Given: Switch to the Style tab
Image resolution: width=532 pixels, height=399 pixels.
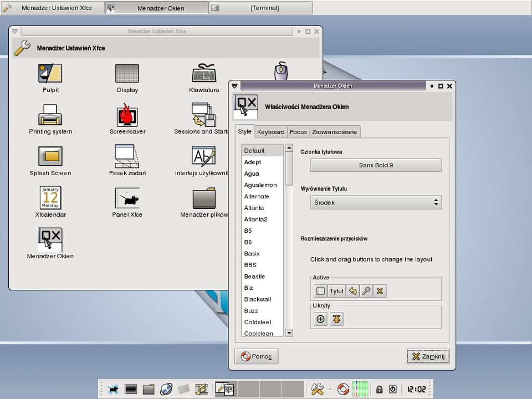Looking at the screenshot, I should (x=244, y=132).
